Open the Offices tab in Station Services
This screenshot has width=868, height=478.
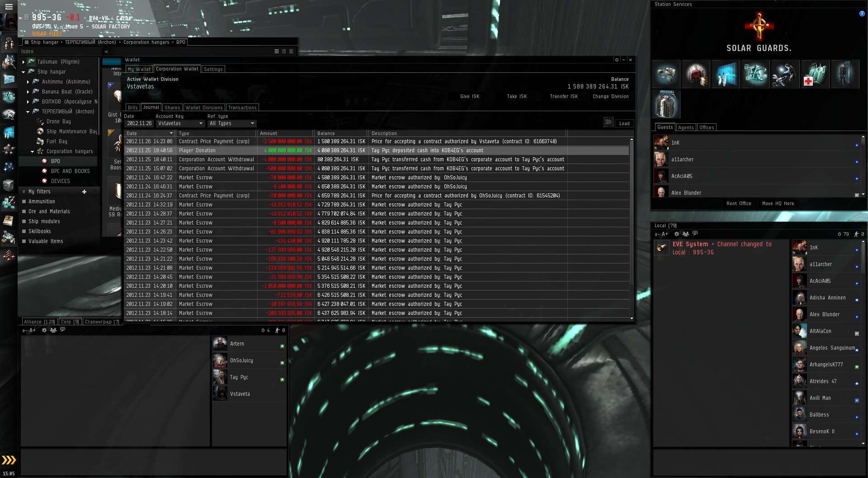707,127
